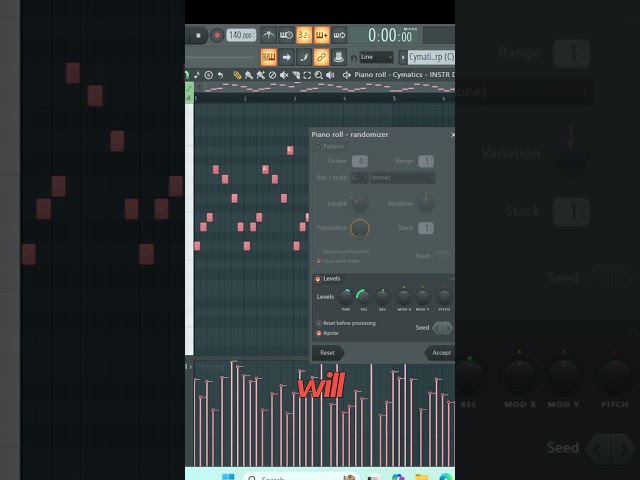640x480 pixels.
Task: Click the undo arrow icon in piano roll toolbar
Action: click(x=220, y=75)
